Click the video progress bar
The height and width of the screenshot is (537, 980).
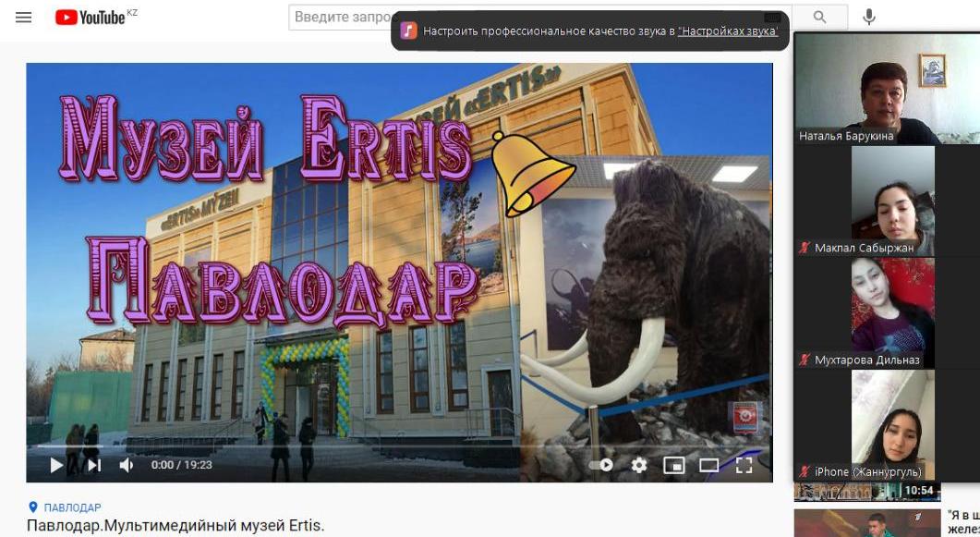[399, 446]
